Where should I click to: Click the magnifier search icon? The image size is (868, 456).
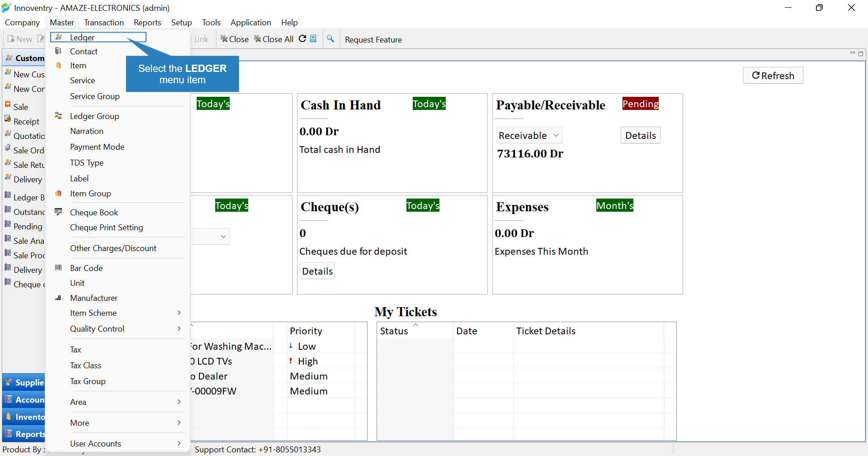click(x=330, y=39)
